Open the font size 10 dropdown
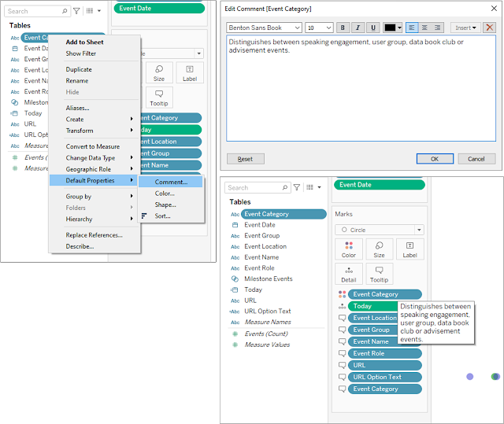Viewport: 504px width, 424px height. click(x=319, y=28)
